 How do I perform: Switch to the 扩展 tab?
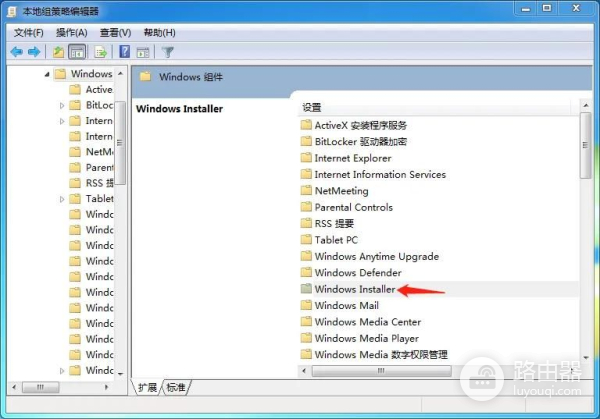click(x=147, y=387)
